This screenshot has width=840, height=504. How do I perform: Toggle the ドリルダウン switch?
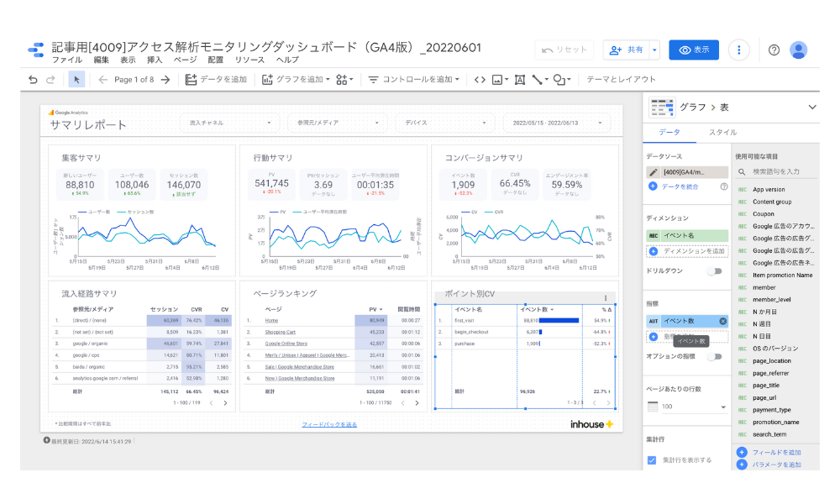coord(715,271)
